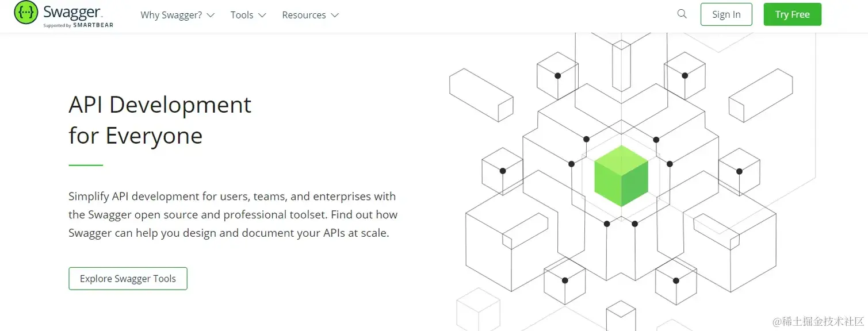
Task: Open search with the magnifying glass icon
Action: click(682, 14)
